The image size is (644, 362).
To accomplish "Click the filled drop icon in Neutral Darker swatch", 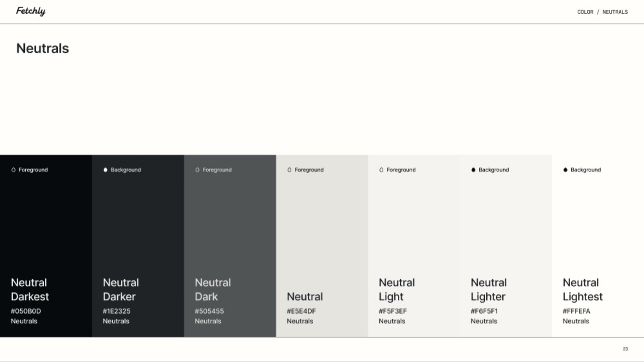I will tap(105, 170).
